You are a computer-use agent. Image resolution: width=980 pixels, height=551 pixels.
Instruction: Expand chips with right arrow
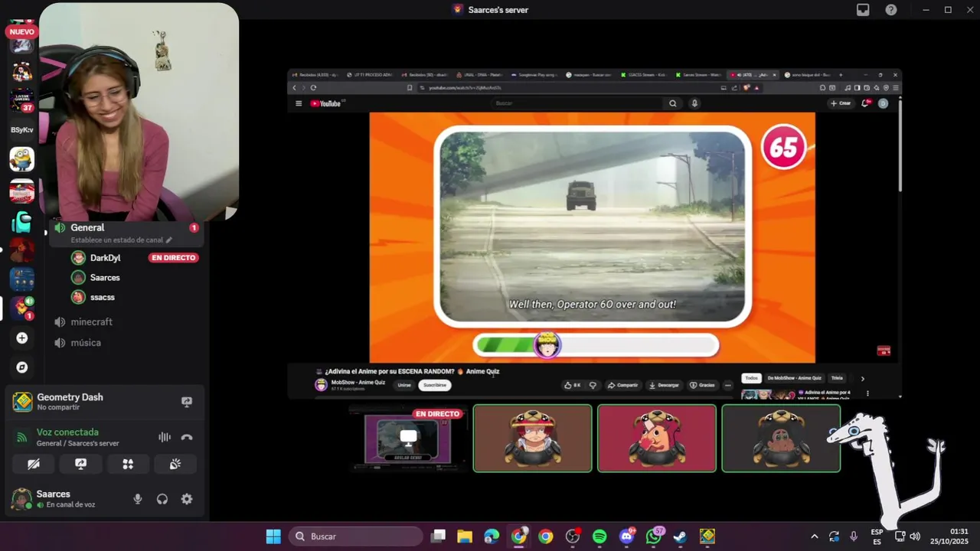coord(862,378)
